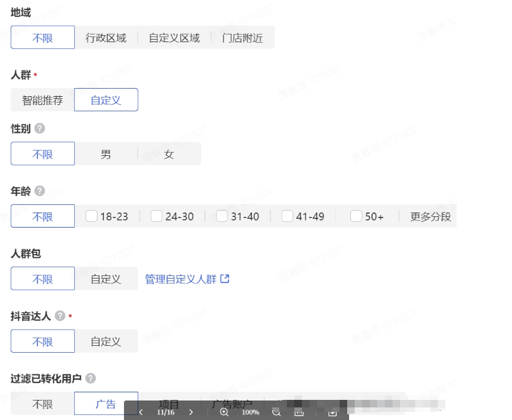Choose 智能推荐 under 人群
This screenshot has height=420, width=512.
(42, 100)
